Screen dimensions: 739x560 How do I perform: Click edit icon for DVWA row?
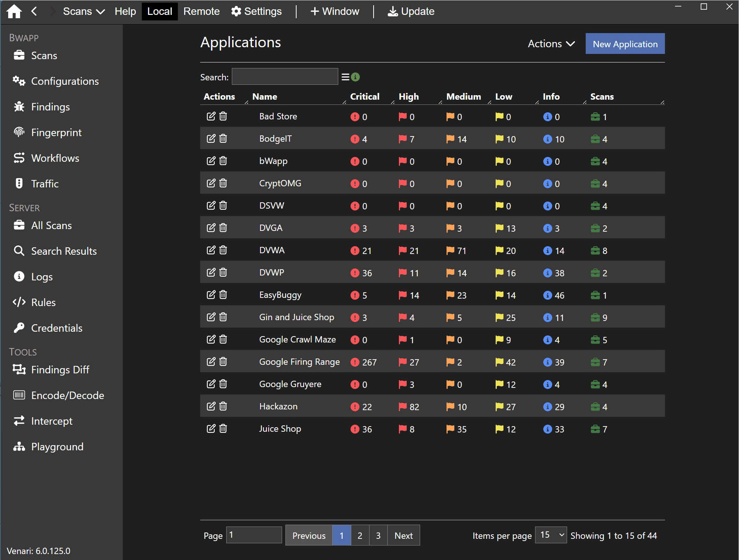tap(211, 250)
